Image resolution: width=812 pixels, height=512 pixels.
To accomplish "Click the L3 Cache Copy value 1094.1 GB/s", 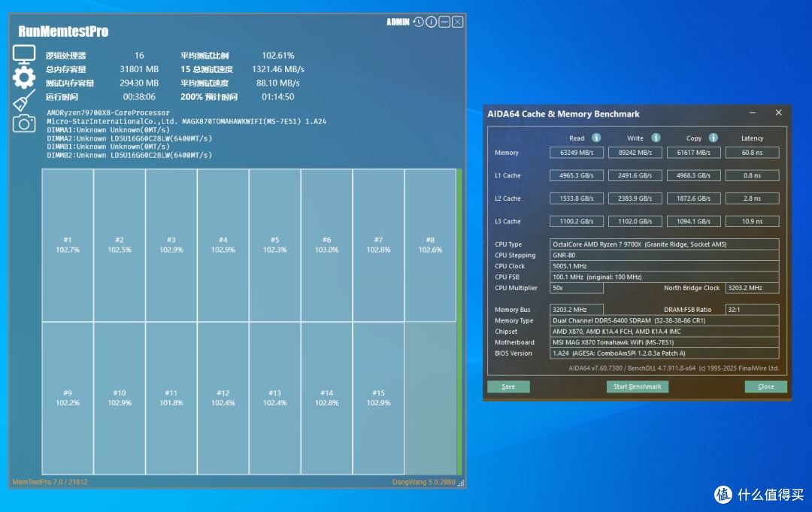I will tap(693, 221).
